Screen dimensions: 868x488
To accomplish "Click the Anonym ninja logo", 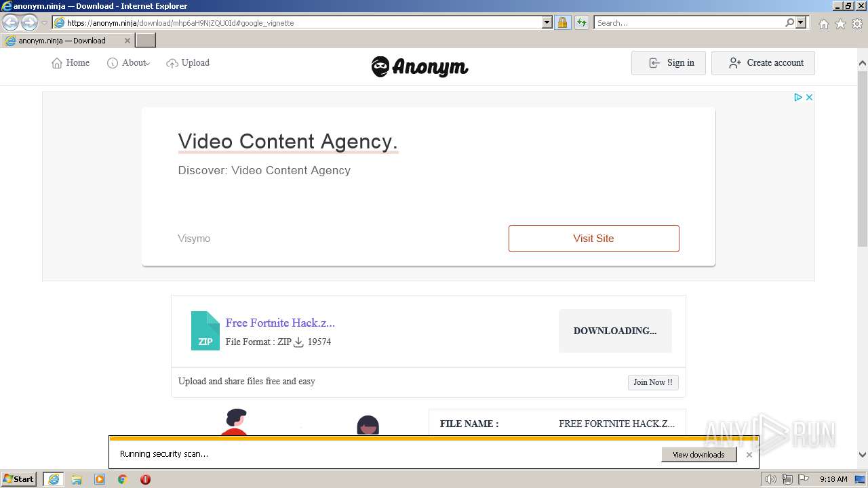I will point(420,66).
